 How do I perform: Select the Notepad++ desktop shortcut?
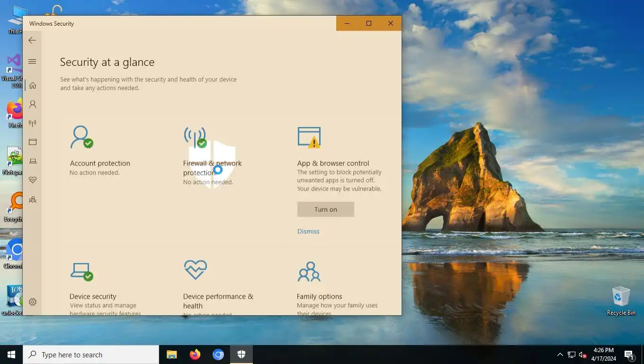tap(11, 161)
